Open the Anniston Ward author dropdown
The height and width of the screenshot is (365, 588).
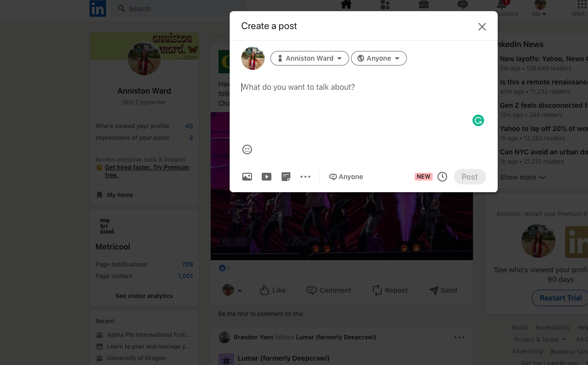click(310, 58)
